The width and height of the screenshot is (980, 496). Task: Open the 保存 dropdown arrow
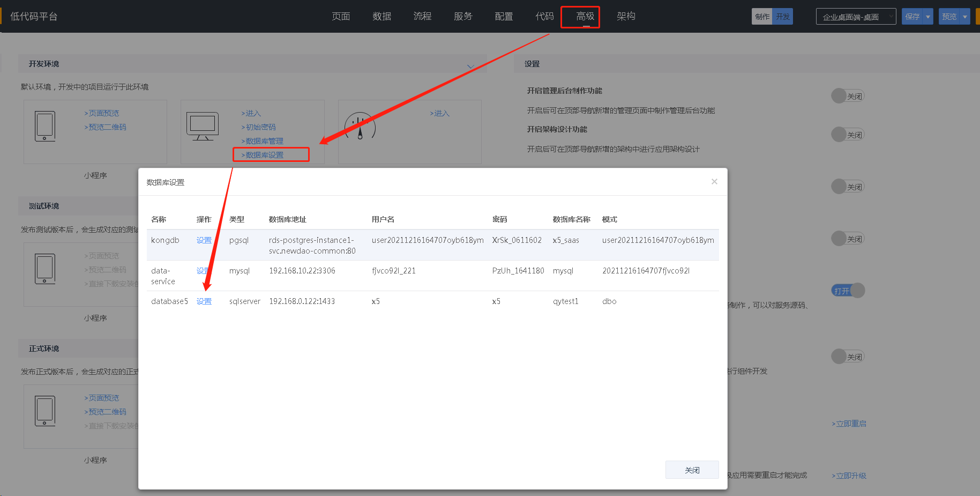(928, 17)
